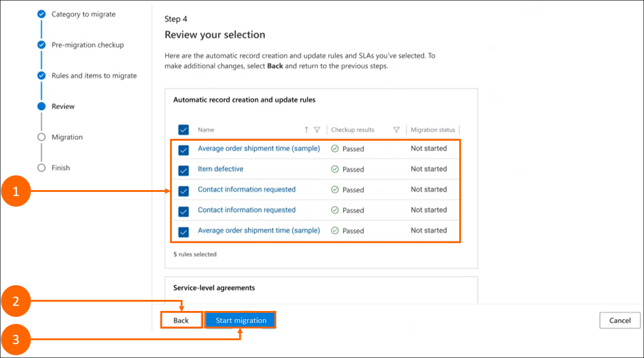Open the Item defective rule link
This screenshot has height=358, width=644.
pyautogui.click(x=220, y=169)
